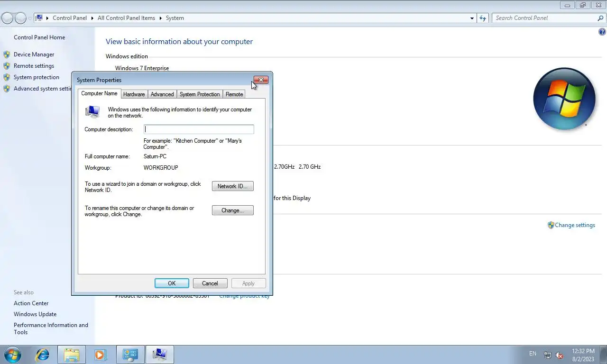Viewport: 607px width, 364px height.
Task: Select the System Properties taskbar button
Action: pyautogui.click(x=160, y=355)
